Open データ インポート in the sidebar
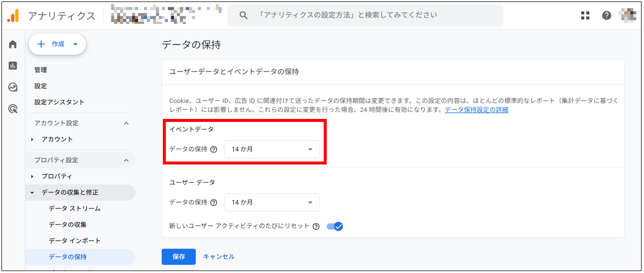This screenshot has width=644, height=273. 74,241
